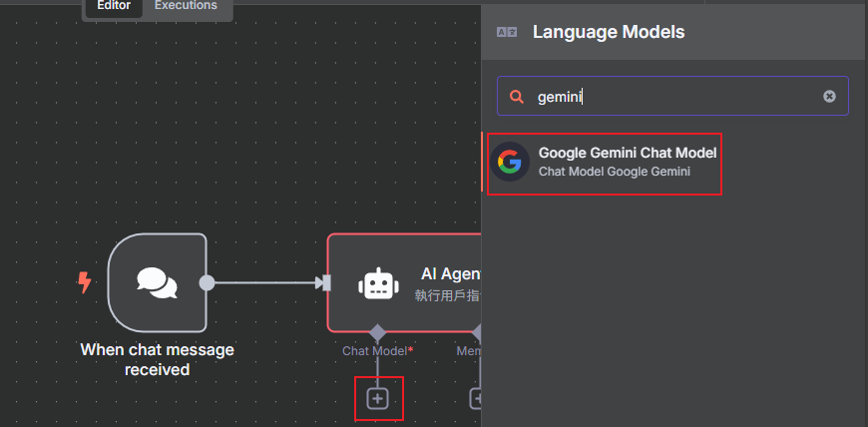The image size is (868, 427).
Task: Open the Executions tab
Action: (186, 6)
